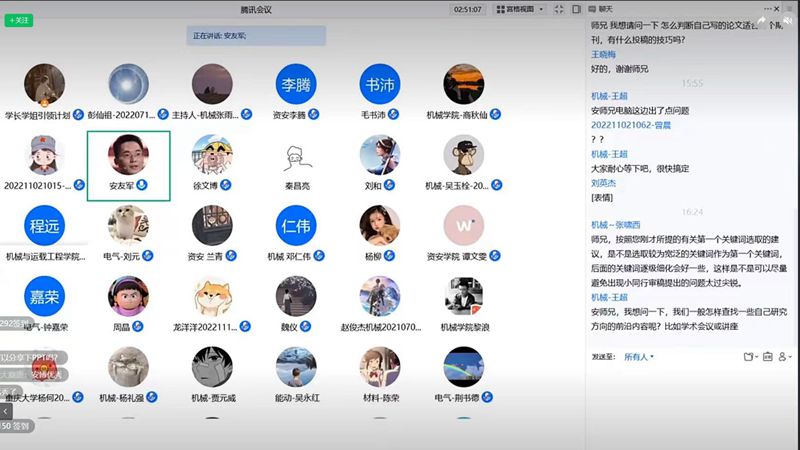Click microphone icon beside 杨柳

pyautogui.click(x=389, y=256)
